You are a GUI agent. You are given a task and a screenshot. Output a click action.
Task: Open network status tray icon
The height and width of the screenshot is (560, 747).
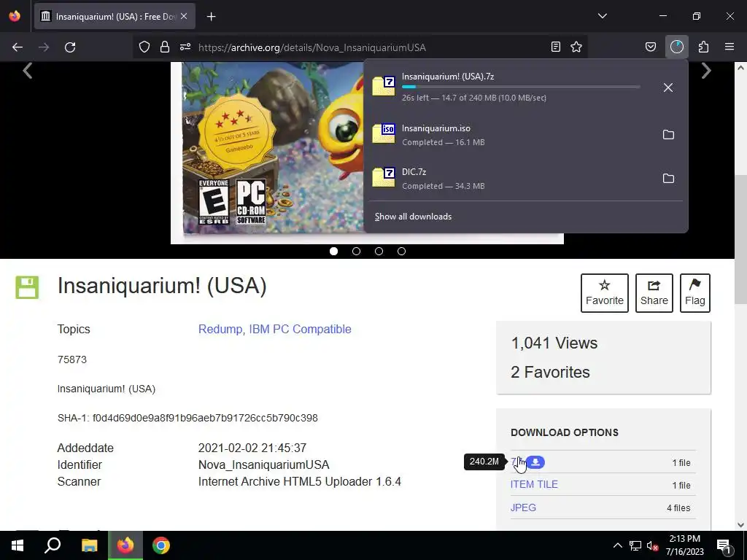pyautogui.click(x=635, y=545)
